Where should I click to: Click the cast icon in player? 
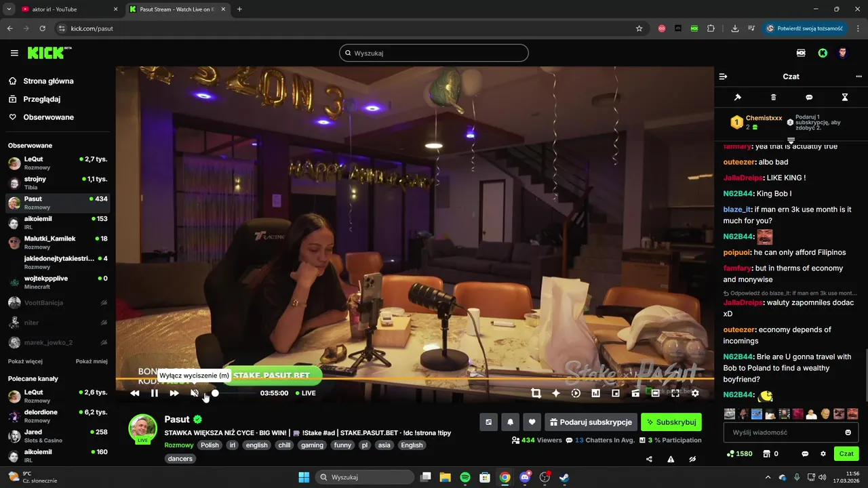[x=635, y=393]
